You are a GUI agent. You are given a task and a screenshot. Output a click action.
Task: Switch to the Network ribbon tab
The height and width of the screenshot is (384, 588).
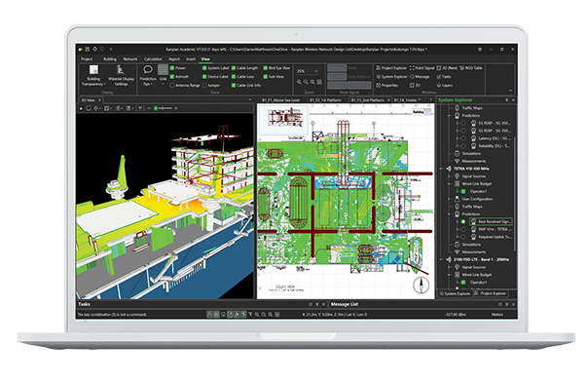130,58
